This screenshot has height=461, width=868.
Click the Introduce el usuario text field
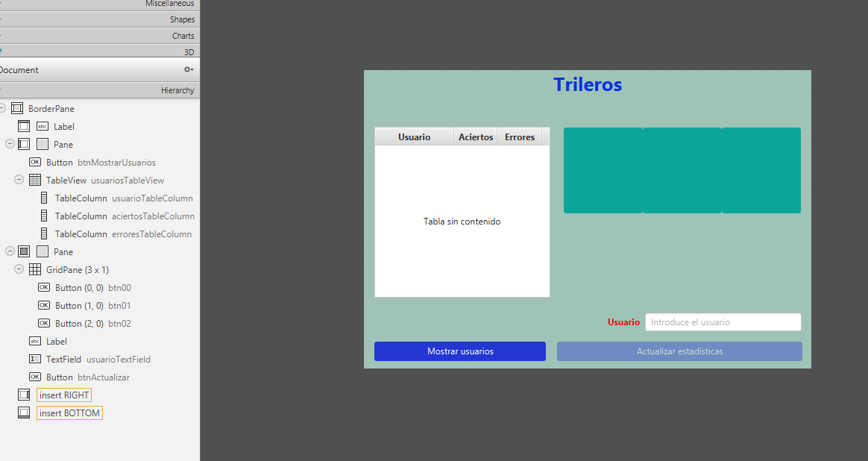(723, 322)
